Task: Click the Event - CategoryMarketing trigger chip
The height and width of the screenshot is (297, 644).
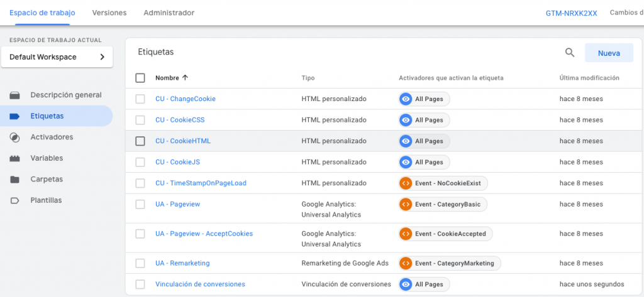Action: (x=449, y=263)
